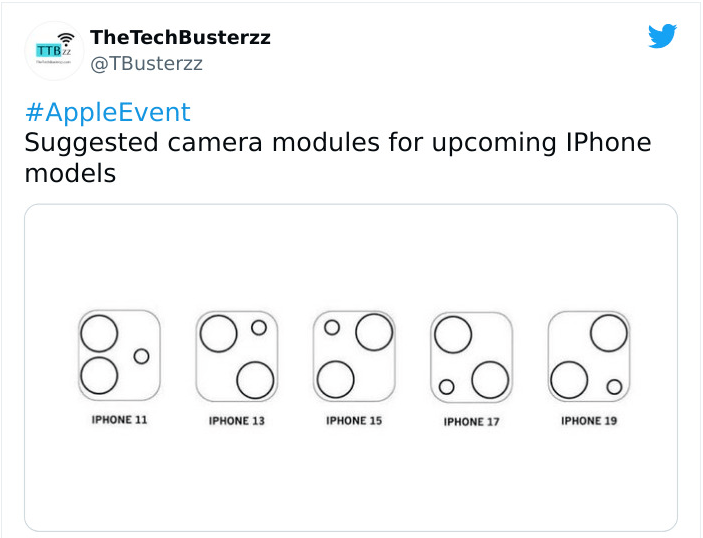Click the IPHONE 17 label
Screen dimensions: 703x538
pyautogui.click(x=472, y=422)
